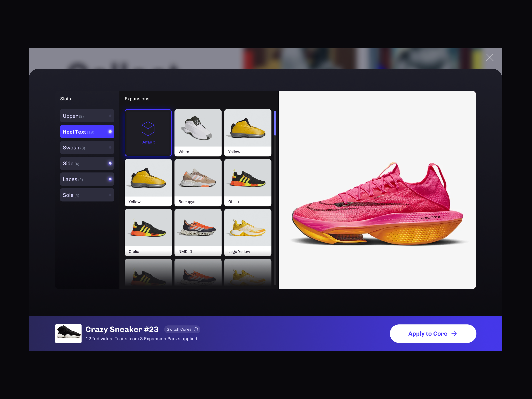
Task: Click the arrow icon in Apply to Core
Action: tap(454, 334)
